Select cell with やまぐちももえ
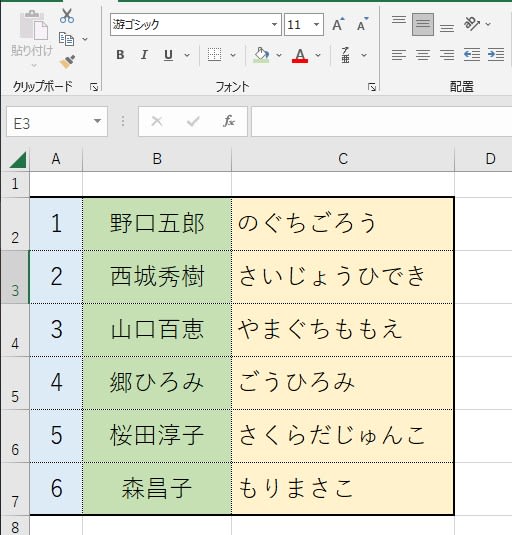 pyautogui.click(x=343, y=330)
